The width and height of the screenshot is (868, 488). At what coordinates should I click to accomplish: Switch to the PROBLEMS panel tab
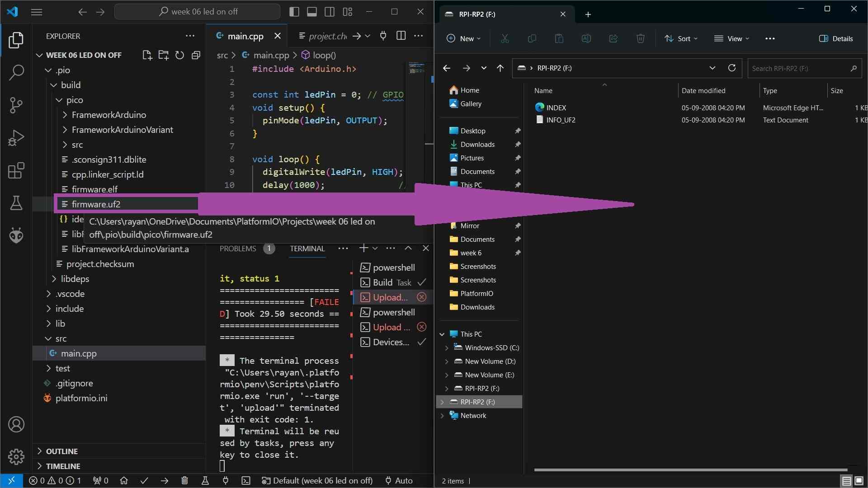[x=238, y=249]
